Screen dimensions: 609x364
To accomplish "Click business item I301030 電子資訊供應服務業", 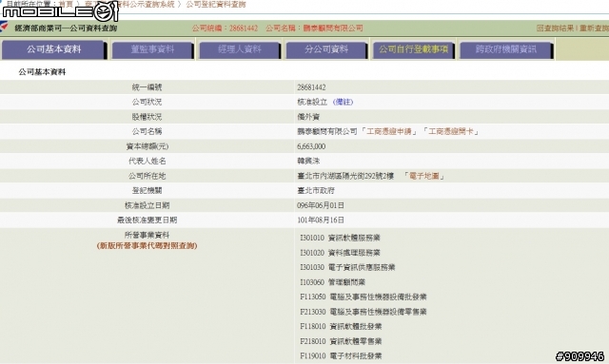I will pyautogui.click(x=347, y=267).
